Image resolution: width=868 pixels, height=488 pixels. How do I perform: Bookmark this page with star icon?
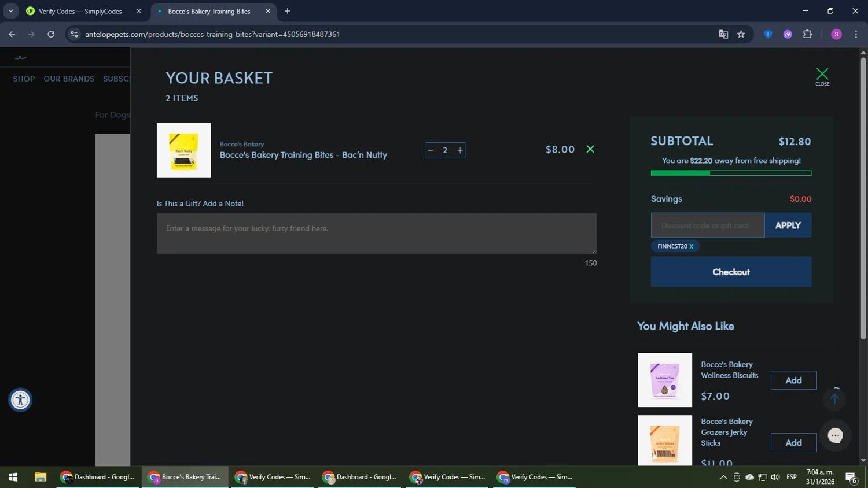point(741,34)
